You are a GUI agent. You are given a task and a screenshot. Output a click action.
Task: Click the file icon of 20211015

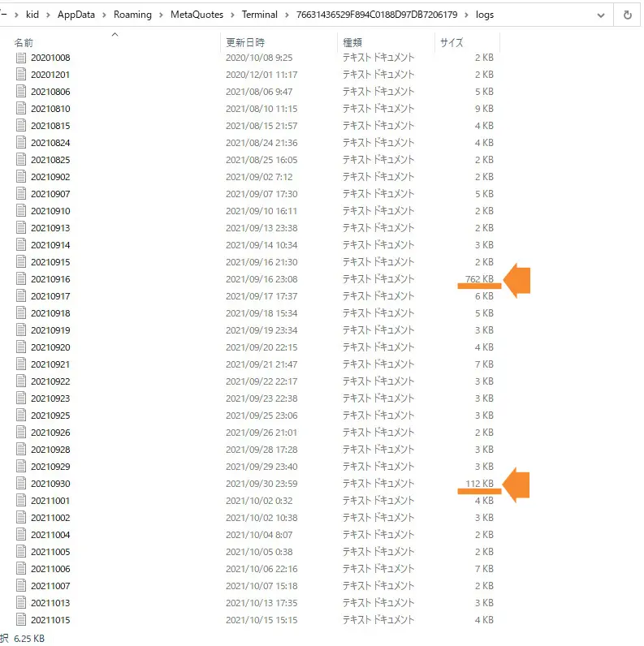click(21, 620)
